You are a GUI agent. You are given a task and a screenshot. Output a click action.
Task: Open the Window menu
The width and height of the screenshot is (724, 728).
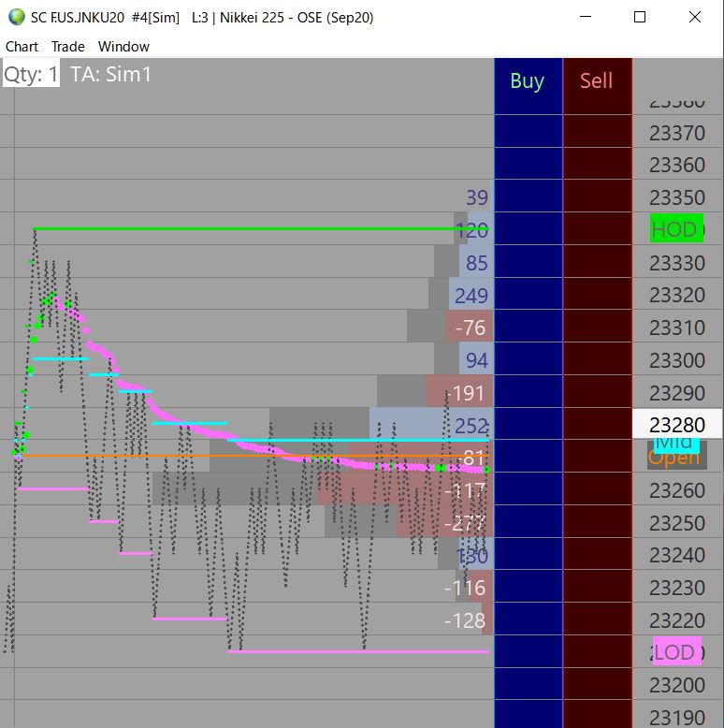click(123, 47)
